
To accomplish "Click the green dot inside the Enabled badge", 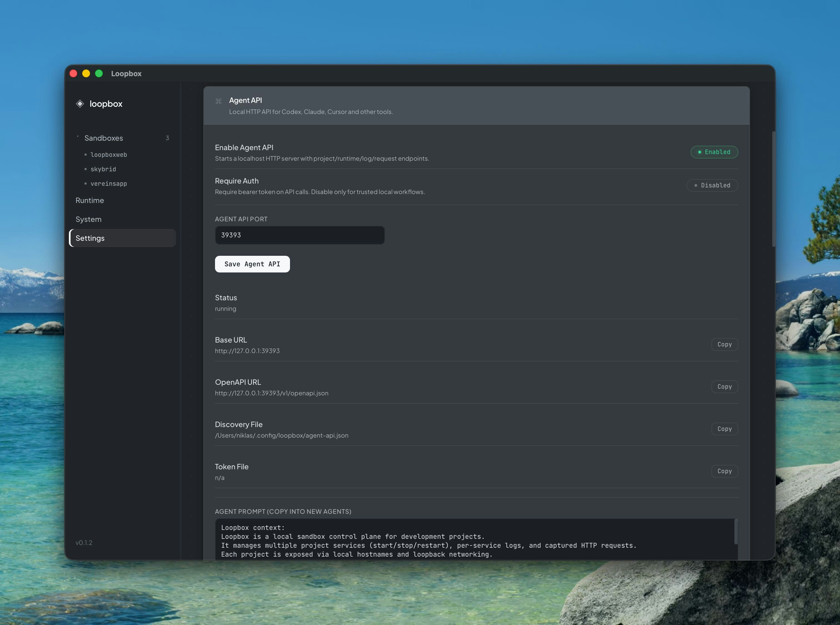I will (x=699, y=152).
